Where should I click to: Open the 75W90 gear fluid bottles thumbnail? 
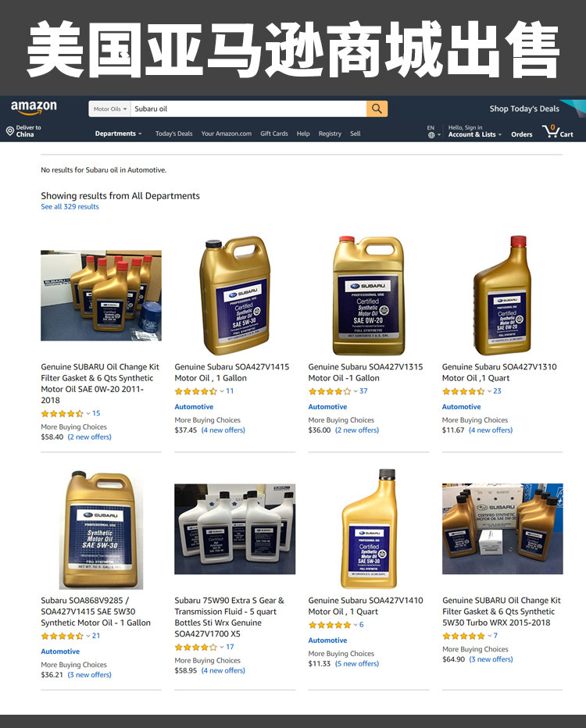click(x=235, y=529)
